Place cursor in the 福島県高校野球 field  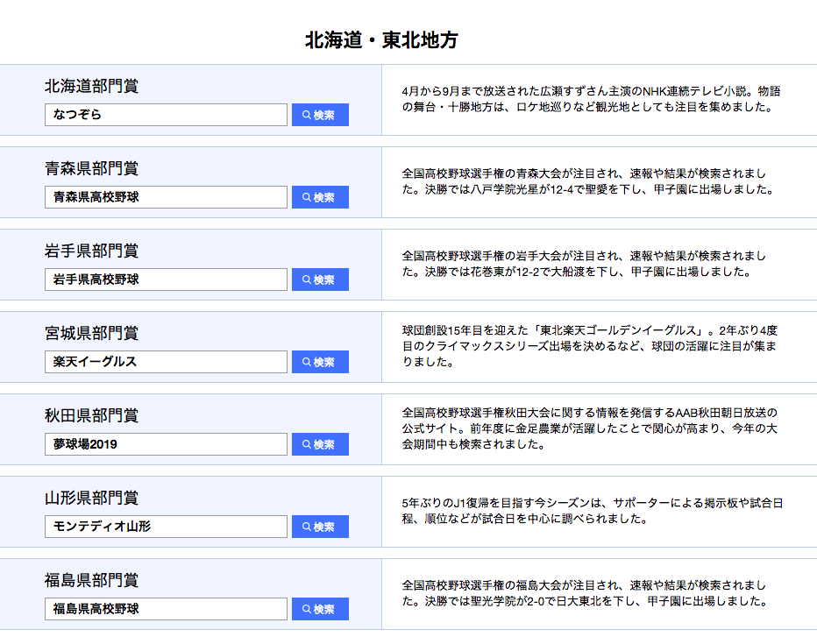tap(166, 609)
